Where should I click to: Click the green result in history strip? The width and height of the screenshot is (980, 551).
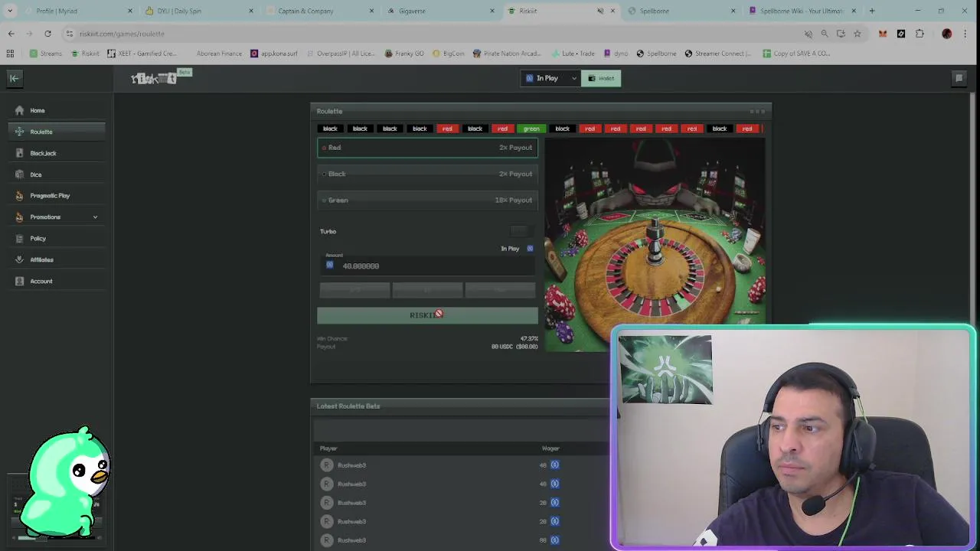(531, 129)
